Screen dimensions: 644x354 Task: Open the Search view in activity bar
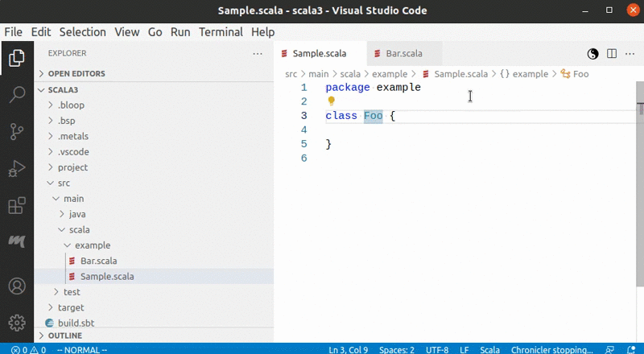tap(17, 94)
